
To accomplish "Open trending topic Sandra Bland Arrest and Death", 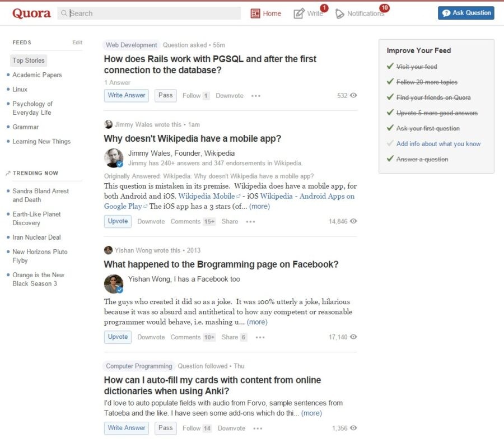I will [40, 195].
